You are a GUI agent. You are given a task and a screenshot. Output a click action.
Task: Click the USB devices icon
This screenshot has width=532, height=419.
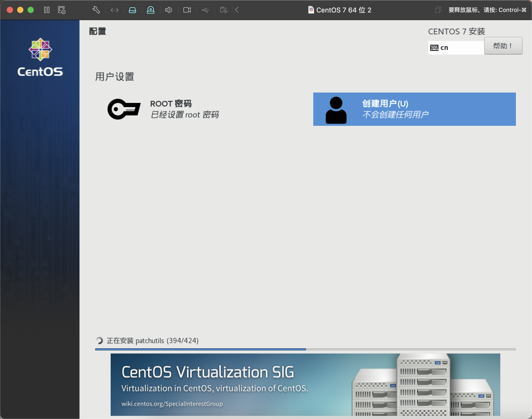point(205,10)
